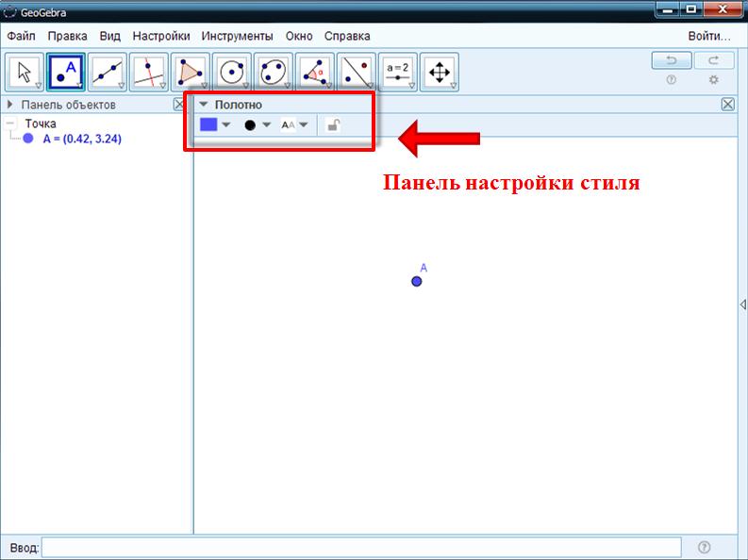
Task: Open the Файл menu
Action: click(x=21, y=36)
